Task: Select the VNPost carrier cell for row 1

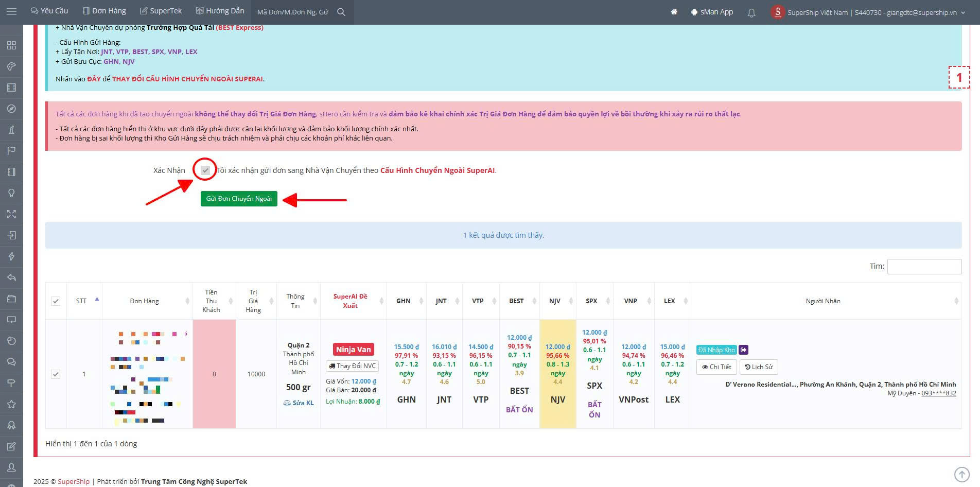Action: click(x=634, y=374)
